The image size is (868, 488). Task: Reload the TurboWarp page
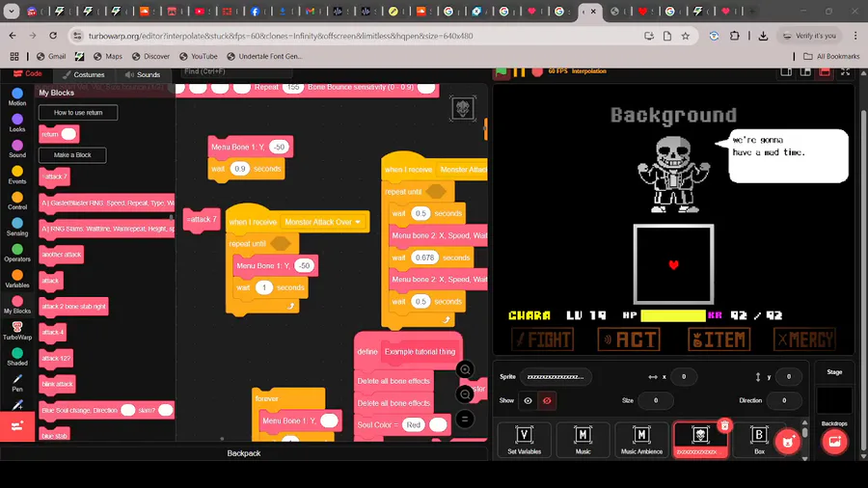(x=53, y=36)
